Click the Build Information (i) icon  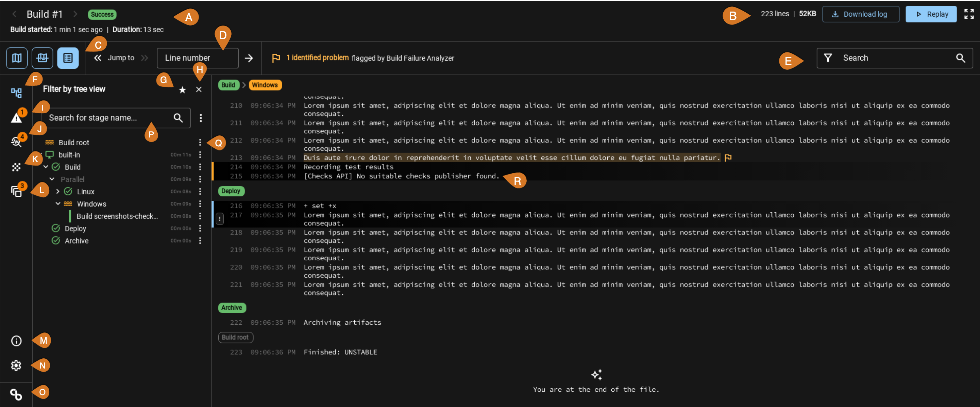tap(16, 340)
